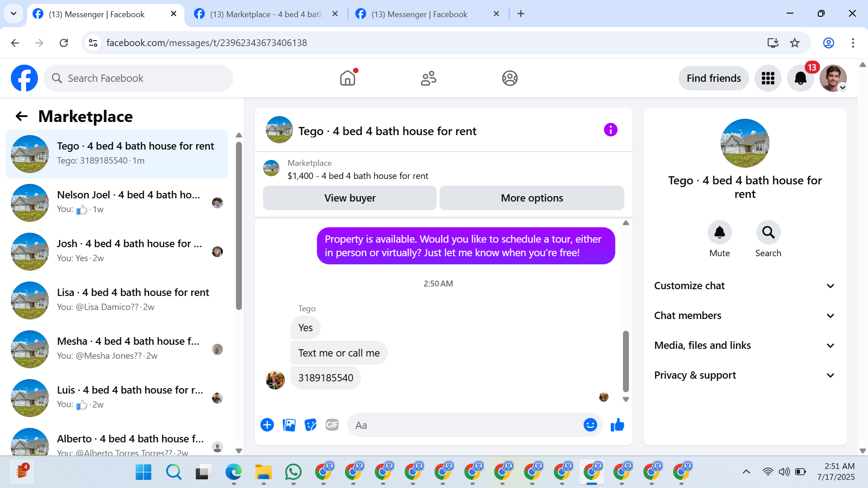
Task: Expand the Chat members section
Action: [745, 315]
